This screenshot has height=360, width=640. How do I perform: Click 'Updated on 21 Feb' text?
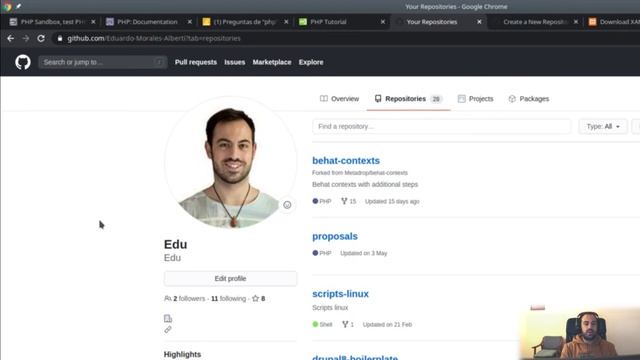click(387, 324)
